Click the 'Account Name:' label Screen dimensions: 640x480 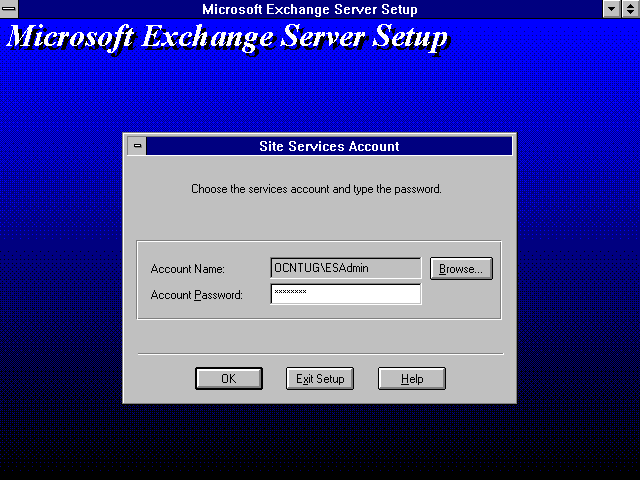[188, 269]
